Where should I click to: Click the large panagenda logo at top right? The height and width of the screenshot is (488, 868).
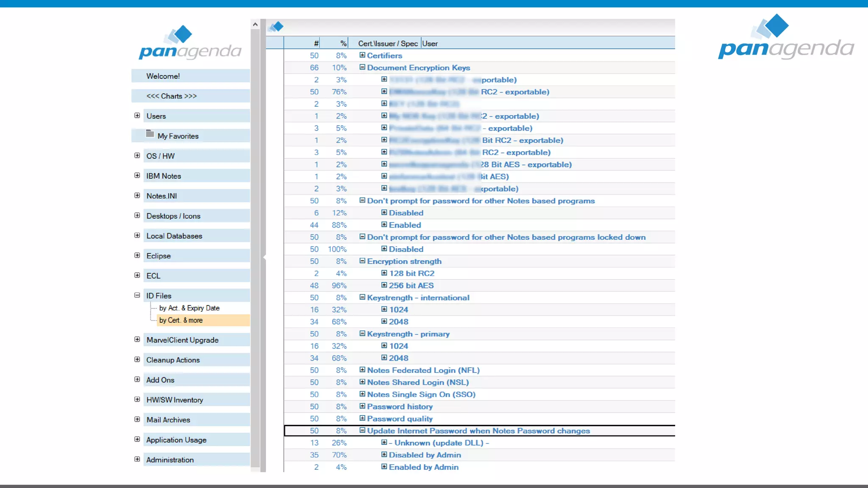coord(785,37)
